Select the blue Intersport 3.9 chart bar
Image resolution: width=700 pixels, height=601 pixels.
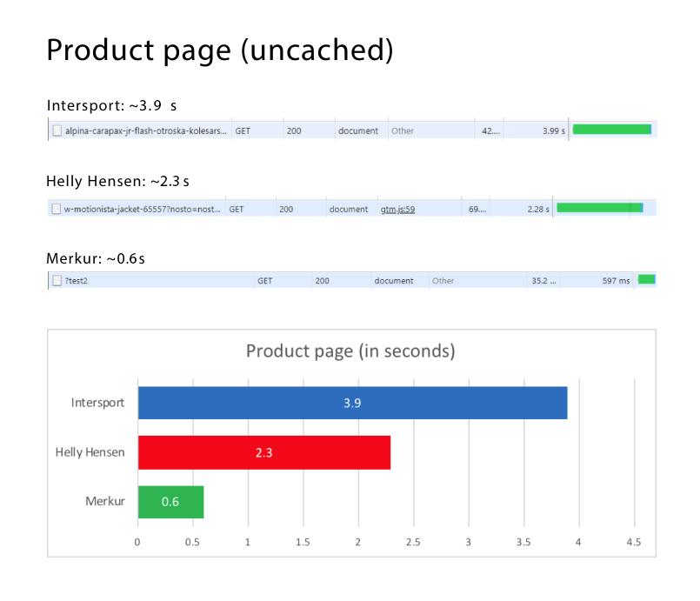pos(353,403)
